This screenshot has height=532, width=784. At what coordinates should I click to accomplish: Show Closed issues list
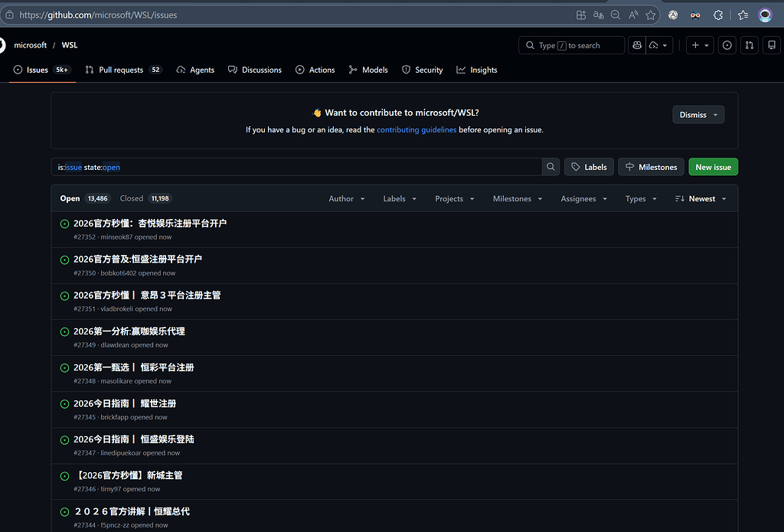click(x=146, y=198)
